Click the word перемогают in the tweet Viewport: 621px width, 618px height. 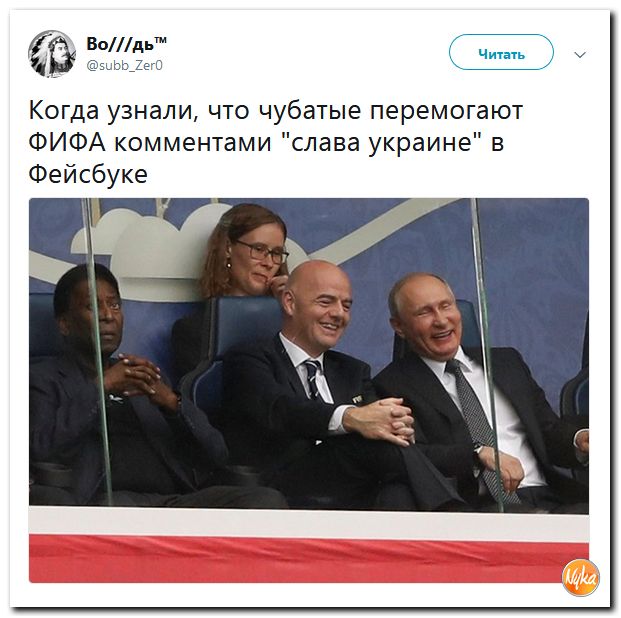point(447,111)
